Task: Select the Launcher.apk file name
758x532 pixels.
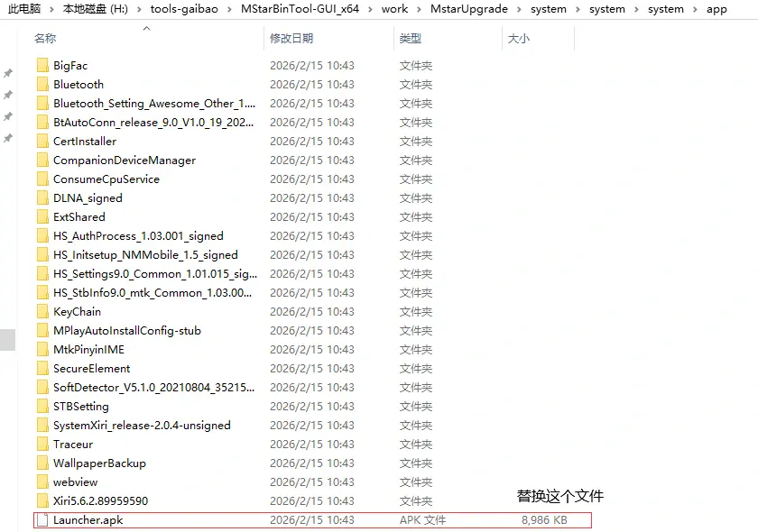Action: (x=88, y=520)
